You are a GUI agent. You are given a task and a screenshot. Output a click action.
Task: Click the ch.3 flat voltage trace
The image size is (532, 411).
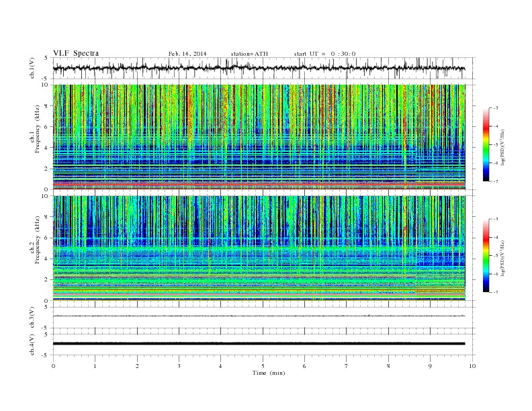[x=259, y=316]
